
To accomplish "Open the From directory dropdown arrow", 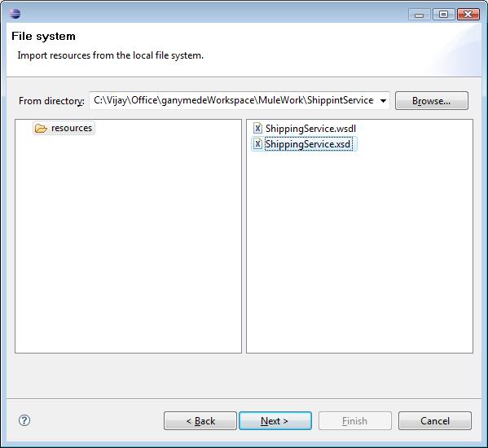I will 383,100.
